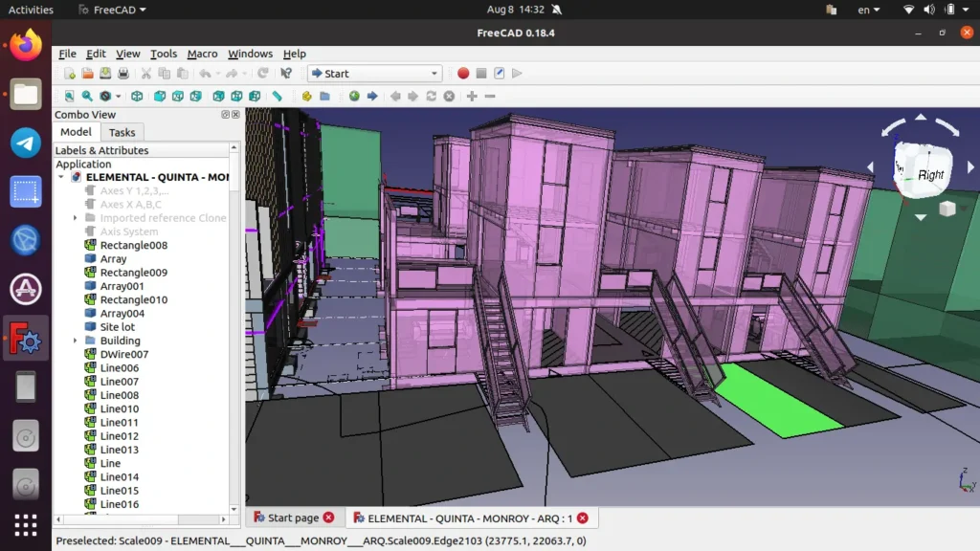Switch to isometric view using the cube icon
Screen dimensions: 980x551
(137, 97)
